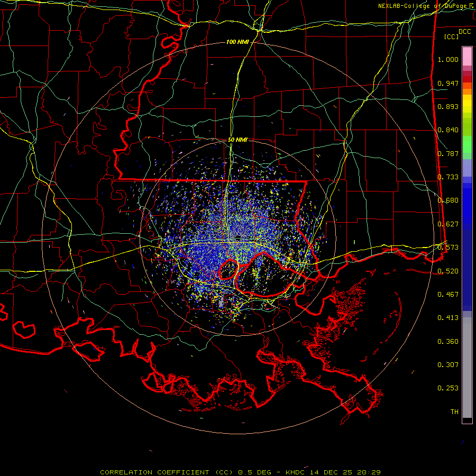Click the gray clutter patch south of radar
The width and height of the screenshot is (476, 476).
click(x=221, y=302)
